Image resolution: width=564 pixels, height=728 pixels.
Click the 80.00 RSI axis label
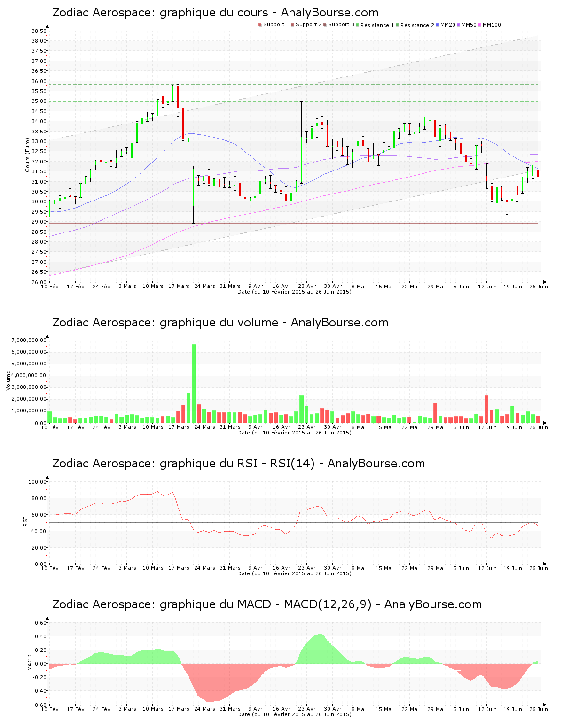coord(39,498)
